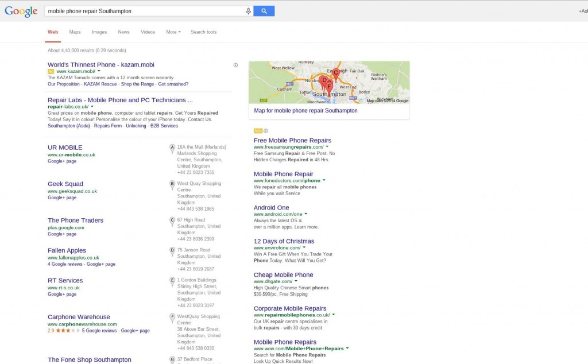Click the red C marker on the map

point(336,73)
